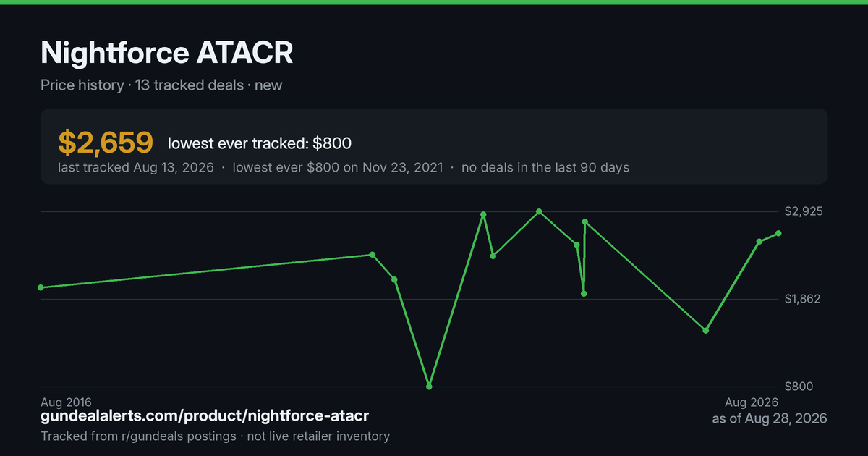This screenshot has width=868, height=456.
Task: Click the $800 y-axis label
Action: [799, 387]
